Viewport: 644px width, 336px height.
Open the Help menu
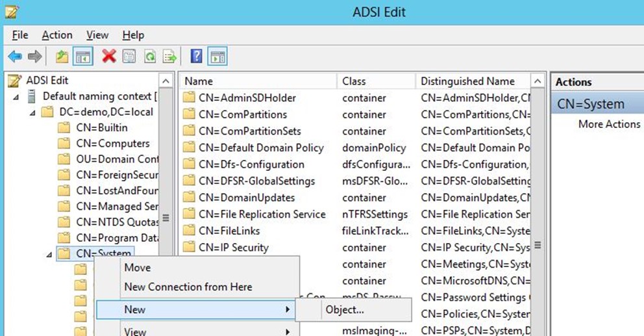[x=133, y=35]
